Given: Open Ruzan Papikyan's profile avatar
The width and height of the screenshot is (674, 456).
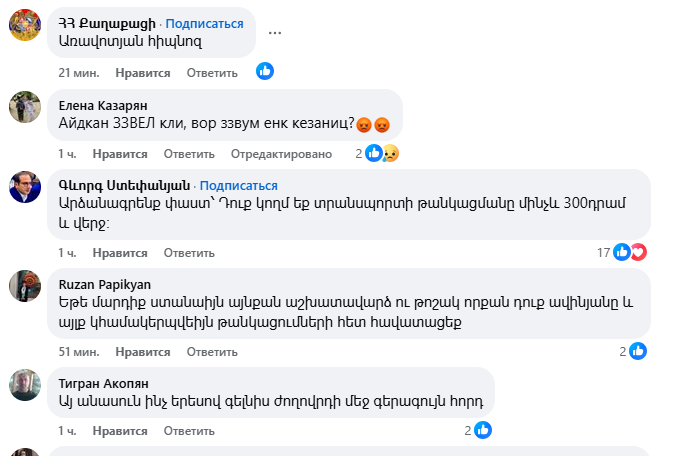Looking at the screenshot, I should tap(25, 286).
